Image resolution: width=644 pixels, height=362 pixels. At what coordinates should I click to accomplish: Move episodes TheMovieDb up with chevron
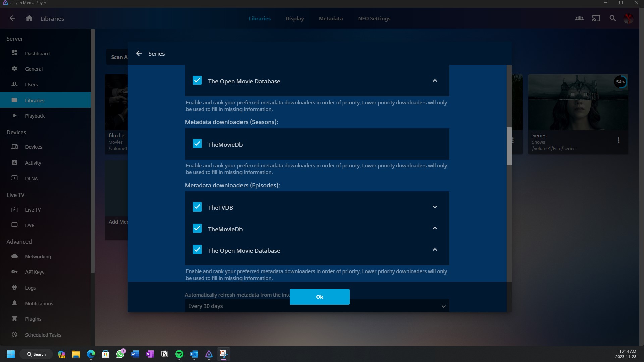(435, 228)
